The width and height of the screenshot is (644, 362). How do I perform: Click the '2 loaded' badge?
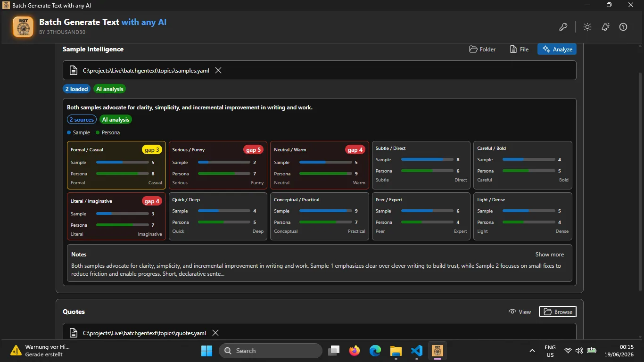pyautogui.click(x=76, y=89)
